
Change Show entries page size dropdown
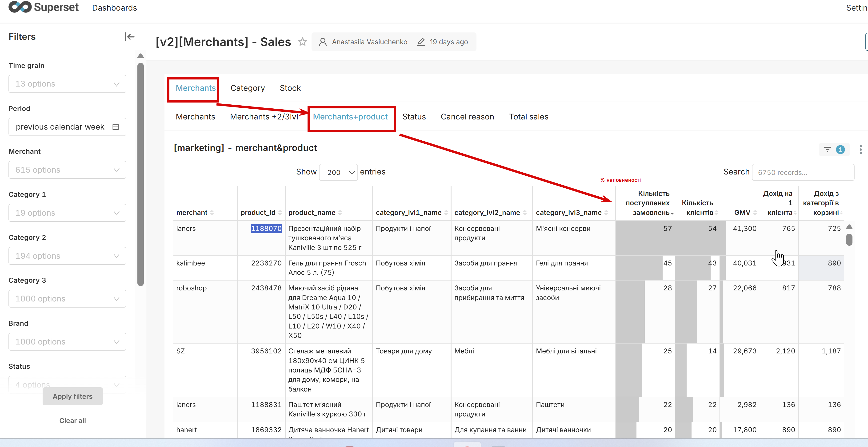point(338,172)
